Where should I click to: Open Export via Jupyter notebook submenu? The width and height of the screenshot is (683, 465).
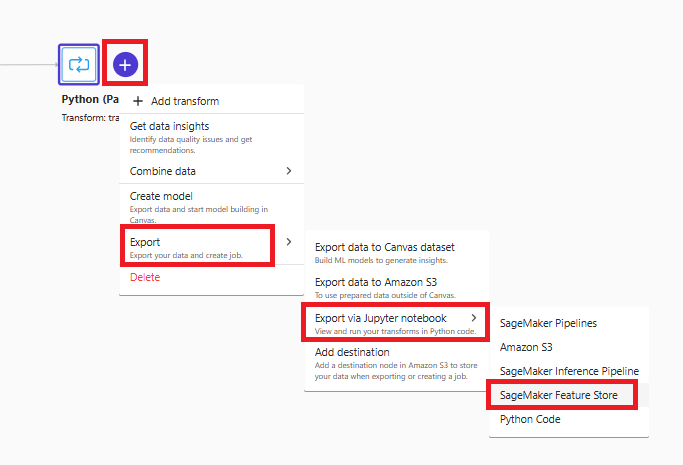[x=396, y=323]
